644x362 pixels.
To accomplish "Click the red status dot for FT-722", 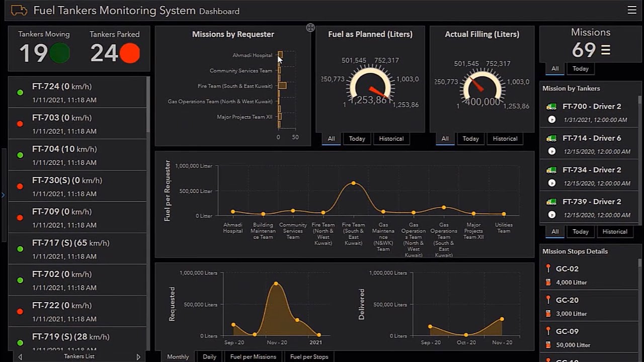I will pos(20,311).
